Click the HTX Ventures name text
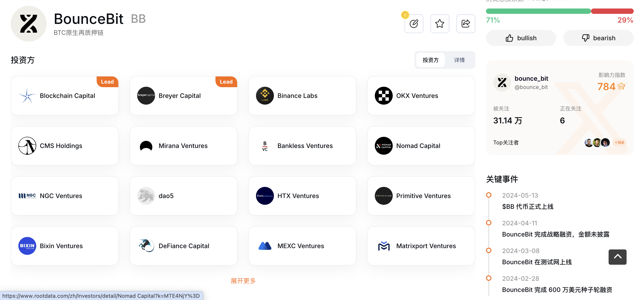Image resolution: width=644 pixels, height=300 pixels. (x=298, y=196)
